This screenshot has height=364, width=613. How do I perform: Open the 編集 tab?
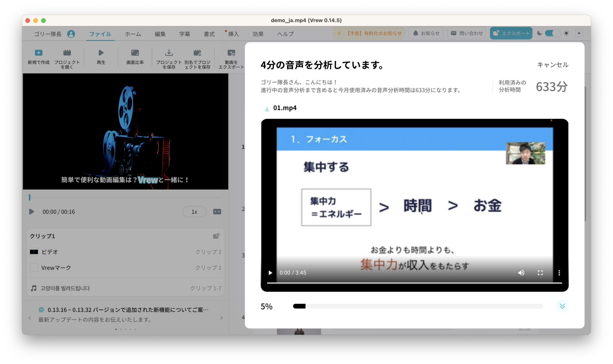point(160,34)
